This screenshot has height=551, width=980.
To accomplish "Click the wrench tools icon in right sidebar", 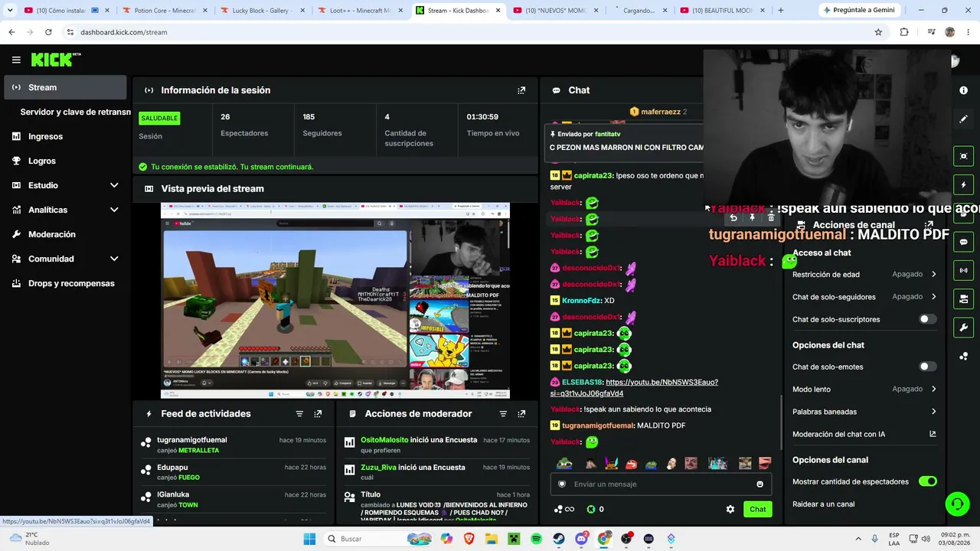I will [x=963, y=328].
